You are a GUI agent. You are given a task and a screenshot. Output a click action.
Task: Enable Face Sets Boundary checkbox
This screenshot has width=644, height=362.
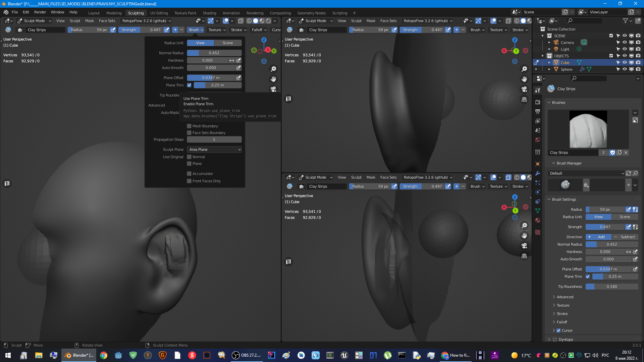[189, 133]
